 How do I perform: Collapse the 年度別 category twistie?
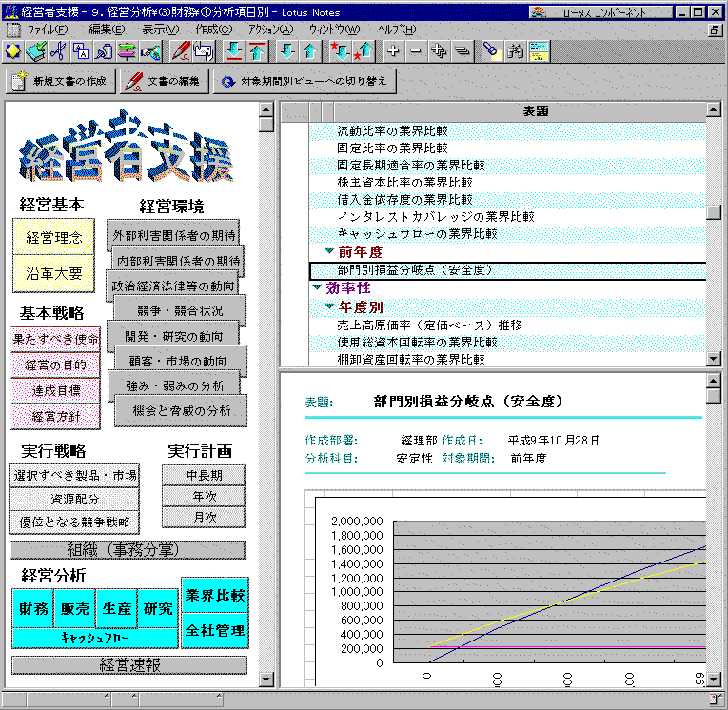(329, 306)
